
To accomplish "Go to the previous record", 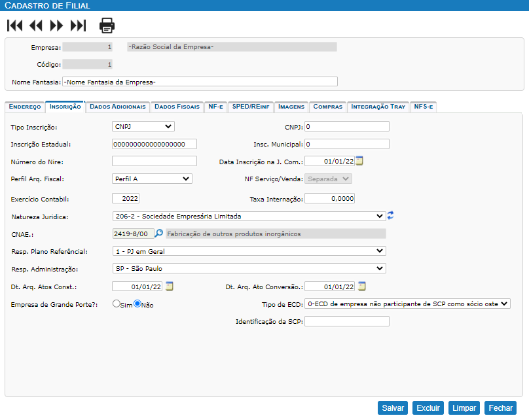I will click(x=36, y=26).
